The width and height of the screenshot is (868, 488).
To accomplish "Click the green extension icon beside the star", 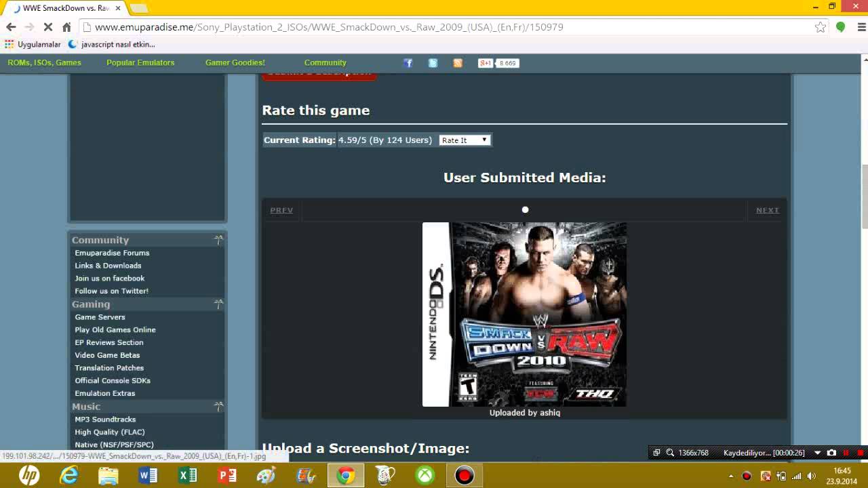I will pyautogui.click(x=841, y=27).
